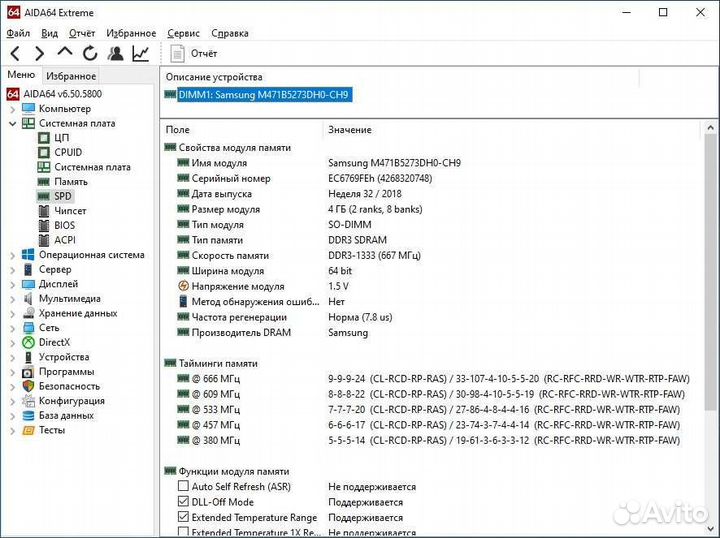720x538 pixels.
Task: Click the Значение column header
Action: [350, 130]
